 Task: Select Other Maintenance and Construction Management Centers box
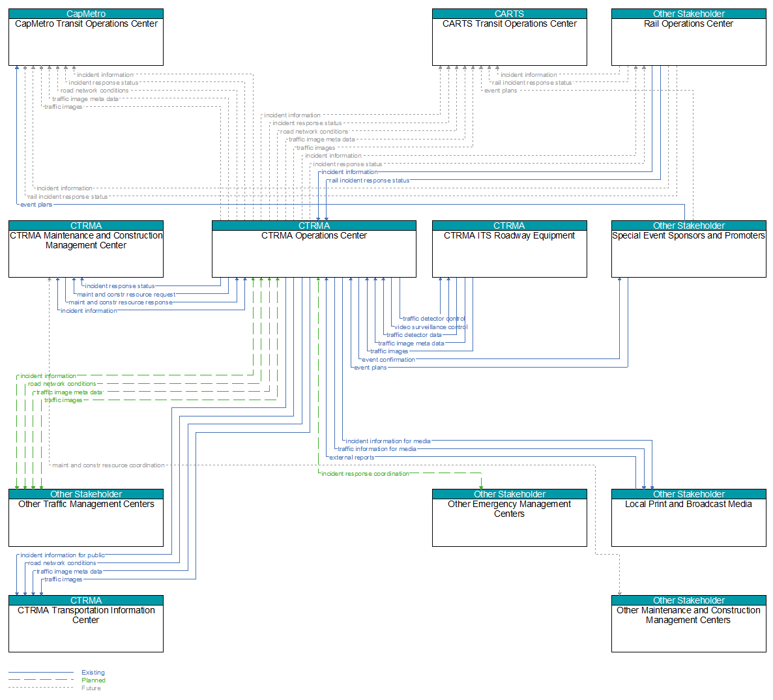(x=689, y=624)
